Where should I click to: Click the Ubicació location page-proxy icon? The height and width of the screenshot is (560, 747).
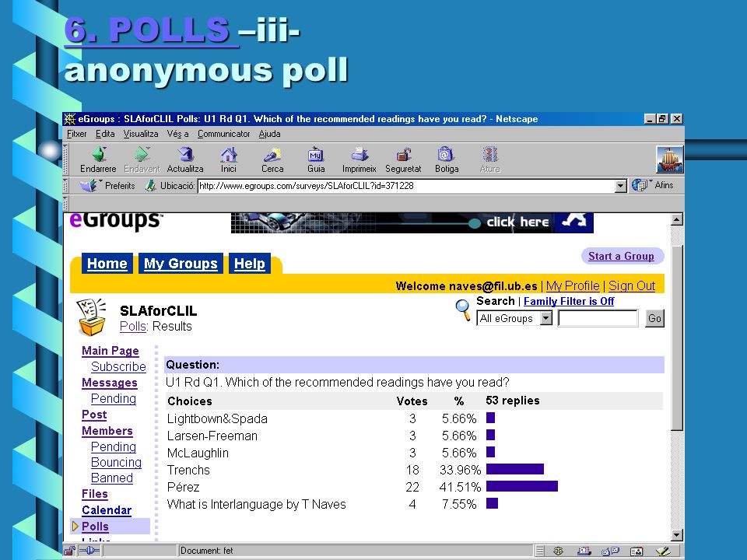coord(150,185)
